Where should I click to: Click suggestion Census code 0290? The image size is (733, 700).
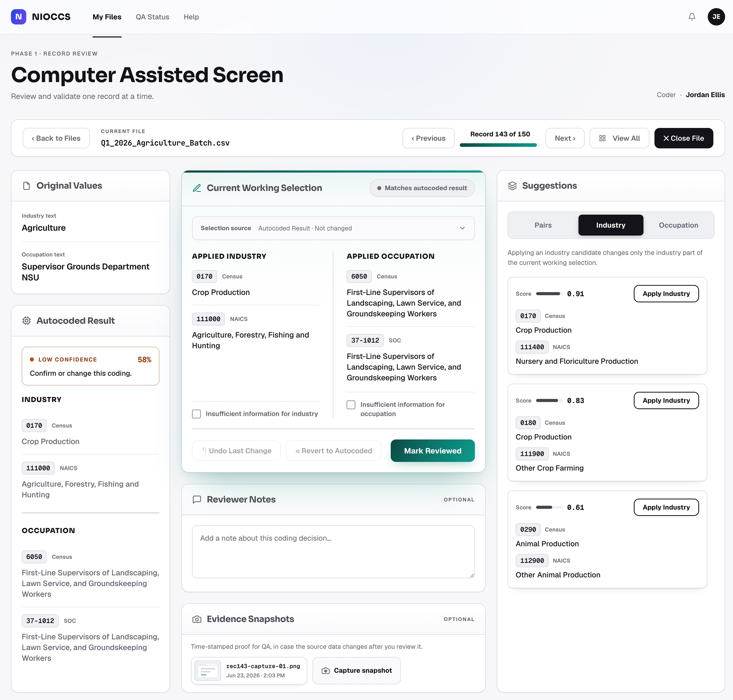tap(528, 530)
